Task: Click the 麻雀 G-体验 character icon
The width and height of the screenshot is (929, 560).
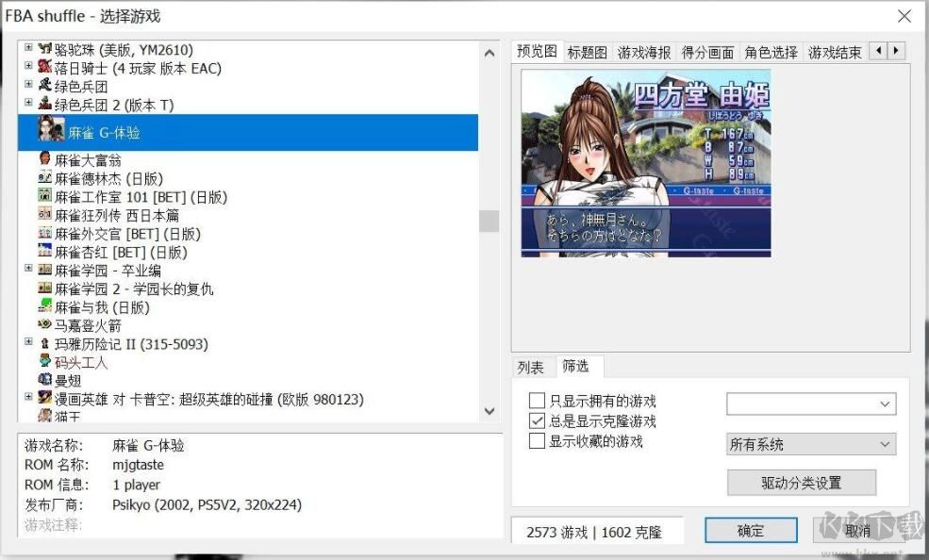Action: pos(51,128)
